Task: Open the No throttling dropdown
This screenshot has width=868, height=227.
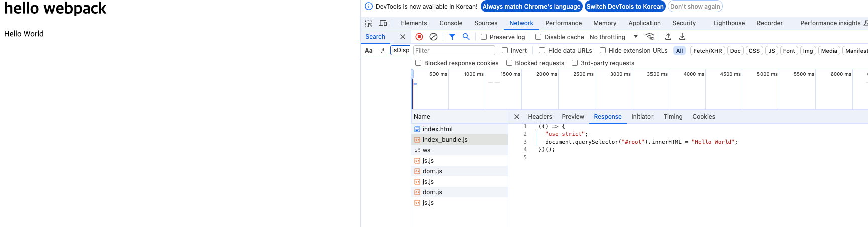Action: click(613, 37)
